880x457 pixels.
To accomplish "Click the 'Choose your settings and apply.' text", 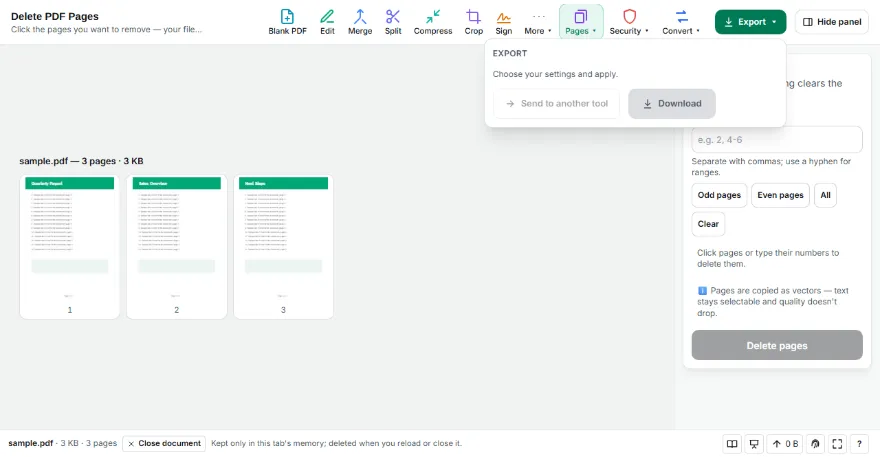I will point(555,74).
